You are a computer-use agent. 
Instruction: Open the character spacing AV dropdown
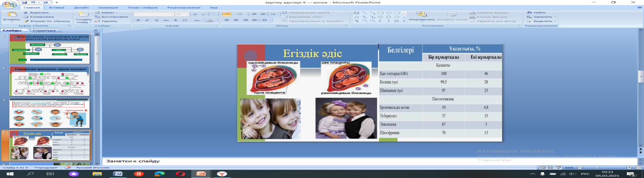(186, 20)
